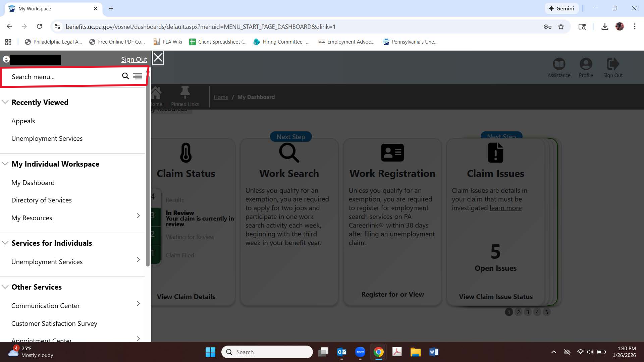The image size is (644, 362).
Task: Close the side menu with X icon
Action: (x=158, y=58)
